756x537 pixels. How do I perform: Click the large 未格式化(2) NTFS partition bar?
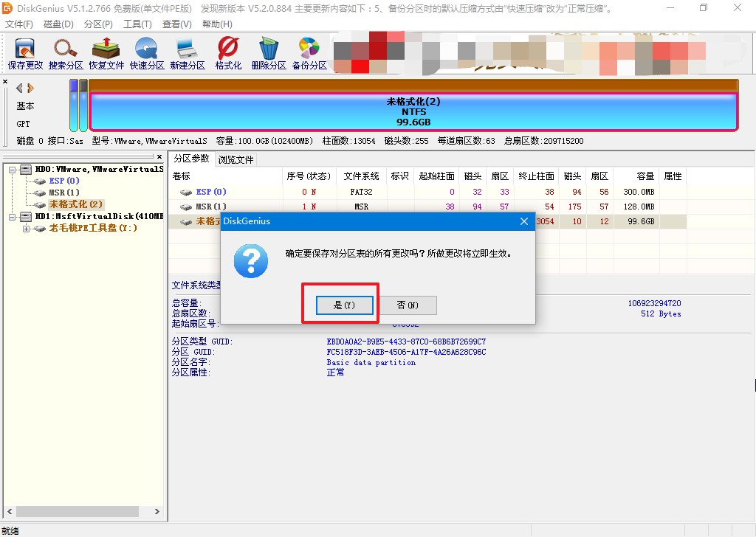(413, 111)
